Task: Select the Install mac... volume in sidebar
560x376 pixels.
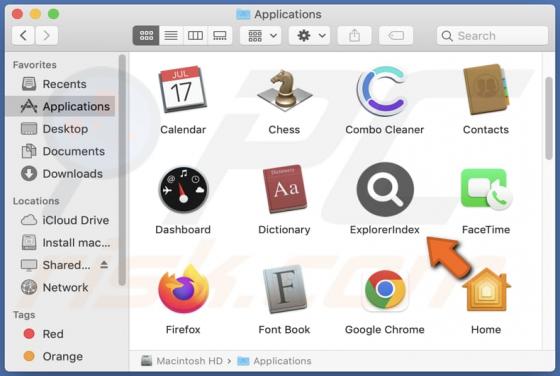Action: (x=61, y=243)
